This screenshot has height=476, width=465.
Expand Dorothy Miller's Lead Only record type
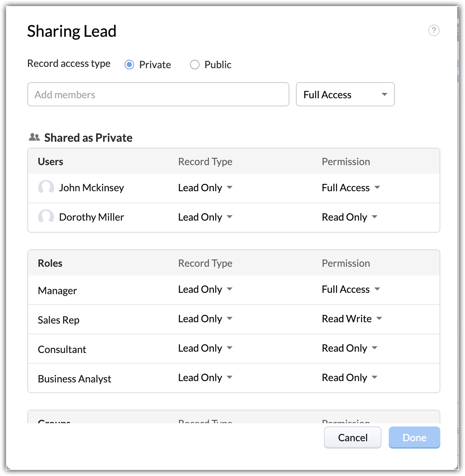pyautogui.click(x=205, y=217)
